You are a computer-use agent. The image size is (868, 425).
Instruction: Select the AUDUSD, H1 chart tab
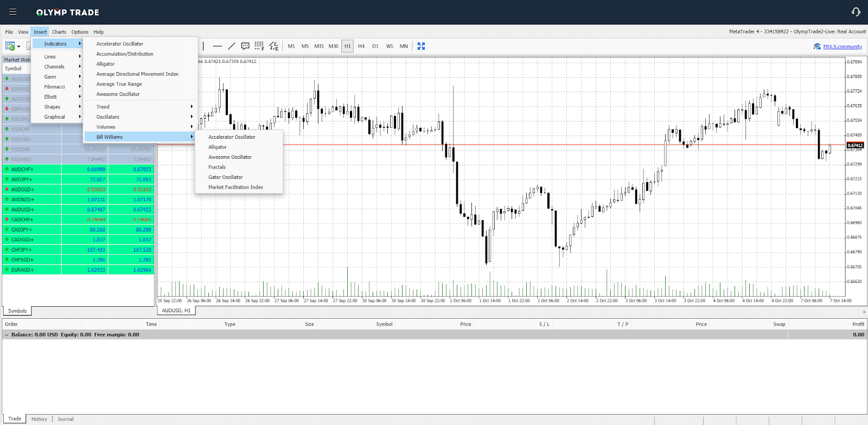176,311
